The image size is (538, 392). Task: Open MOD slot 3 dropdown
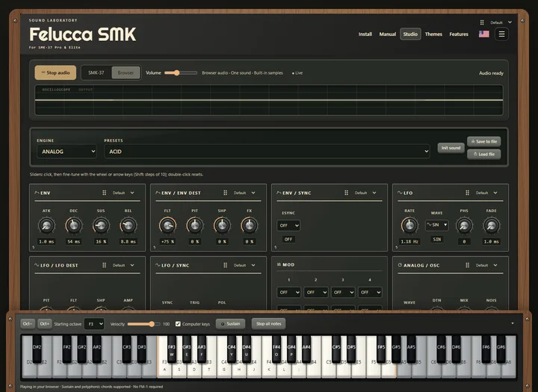point(343,292)
